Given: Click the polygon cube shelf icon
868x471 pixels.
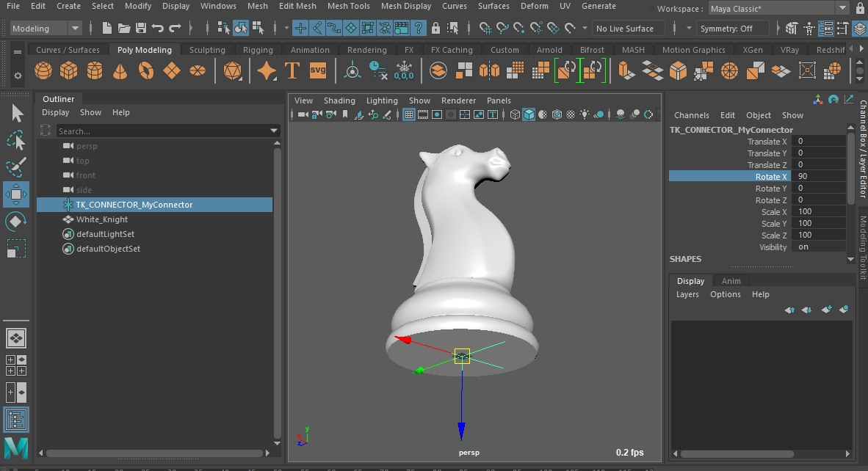Looking at the screenshot, I should point(68,71).
